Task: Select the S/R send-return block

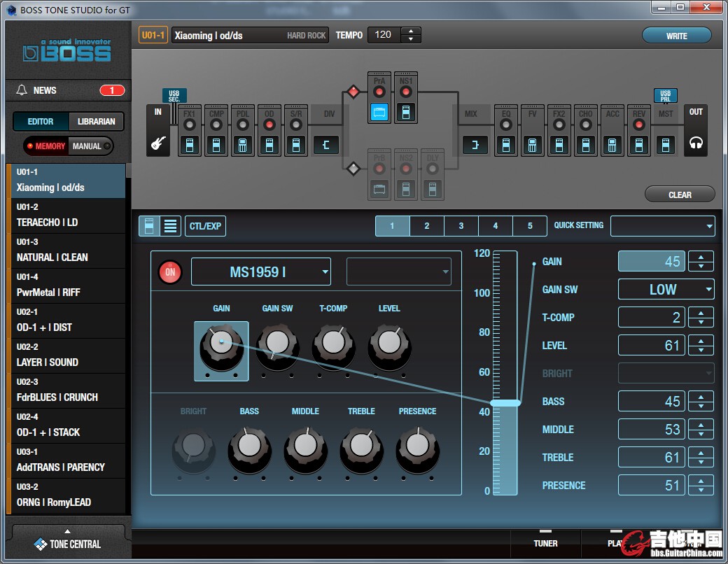Action: [295, 130]
